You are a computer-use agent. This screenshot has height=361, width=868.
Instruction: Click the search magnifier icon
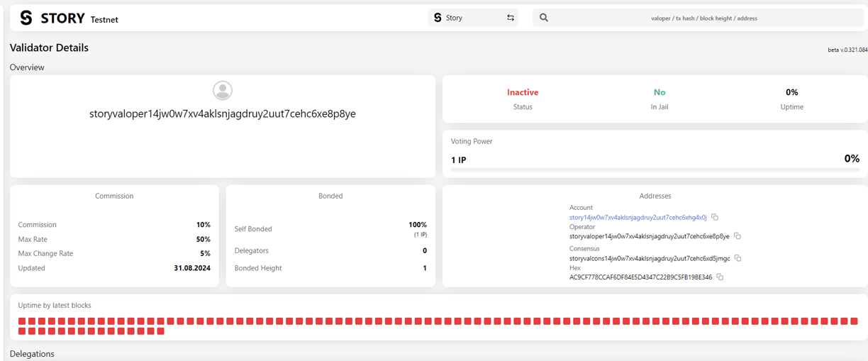tap(544, 18)
